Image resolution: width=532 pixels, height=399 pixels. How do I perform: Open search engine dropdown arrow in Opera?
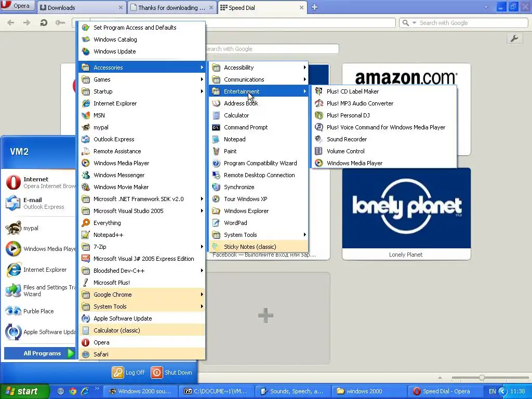click(414, 23)
